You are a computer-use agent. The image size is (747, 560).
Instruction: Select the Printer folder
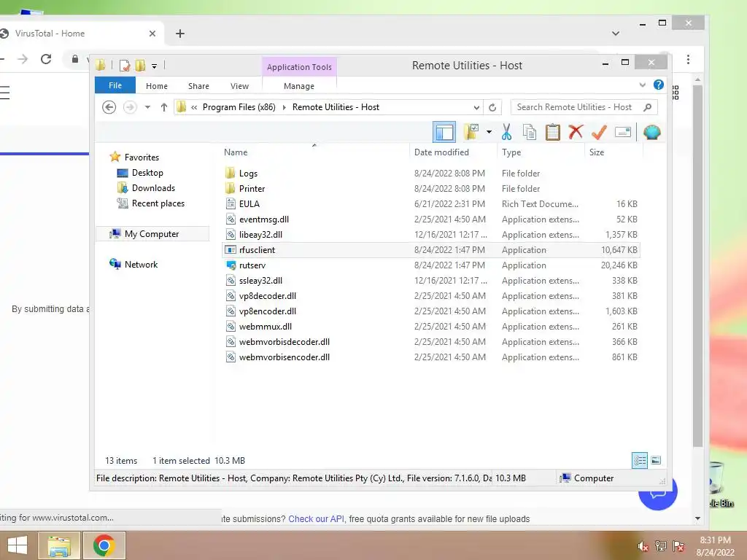[430, 189]
